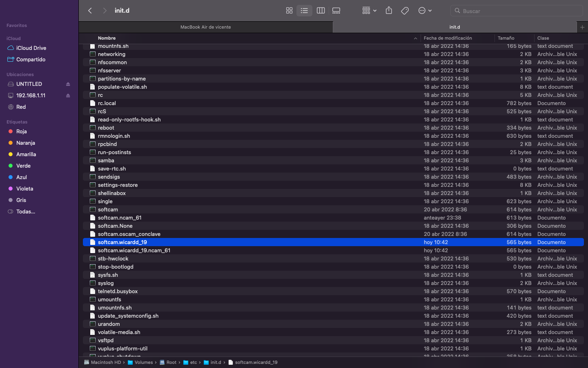Switch to MacBook Air de vicente tab
The height and width of the screenshot is (368, 588).
pyautogui.click(x=205, y=27)
